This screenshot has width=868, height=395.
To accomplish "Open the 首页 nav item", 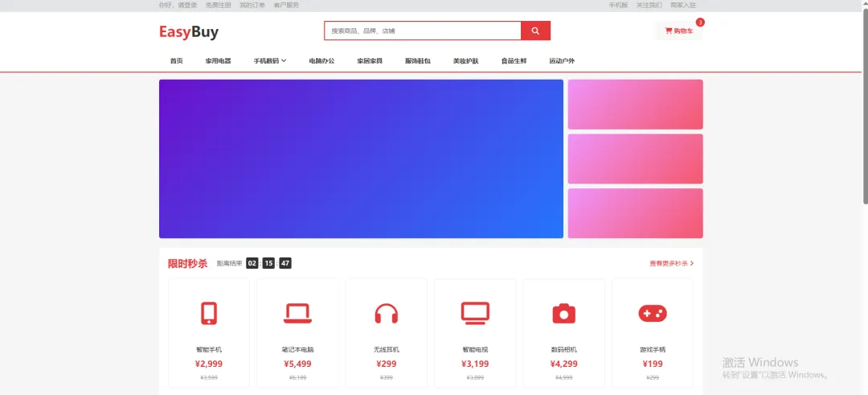I will (177, 61).
